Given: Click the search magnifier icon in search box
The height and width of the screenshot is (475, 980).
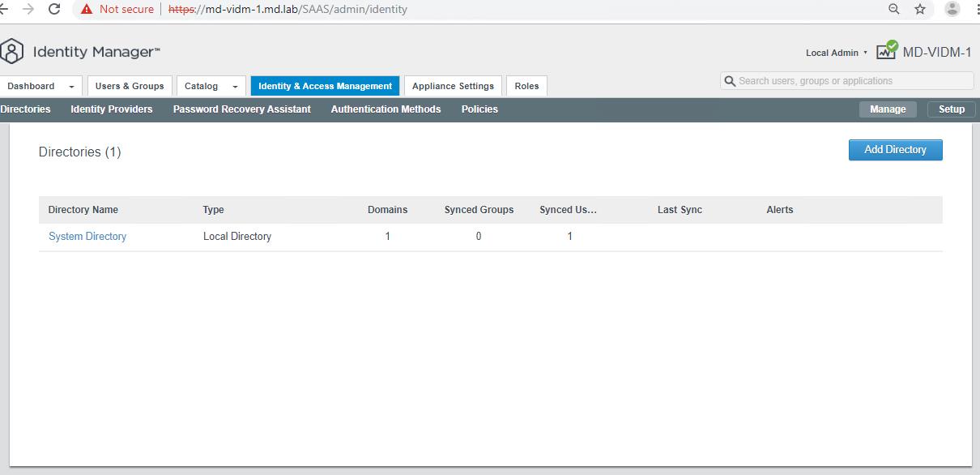Looking at the screenshot, I should click(730, 81).
